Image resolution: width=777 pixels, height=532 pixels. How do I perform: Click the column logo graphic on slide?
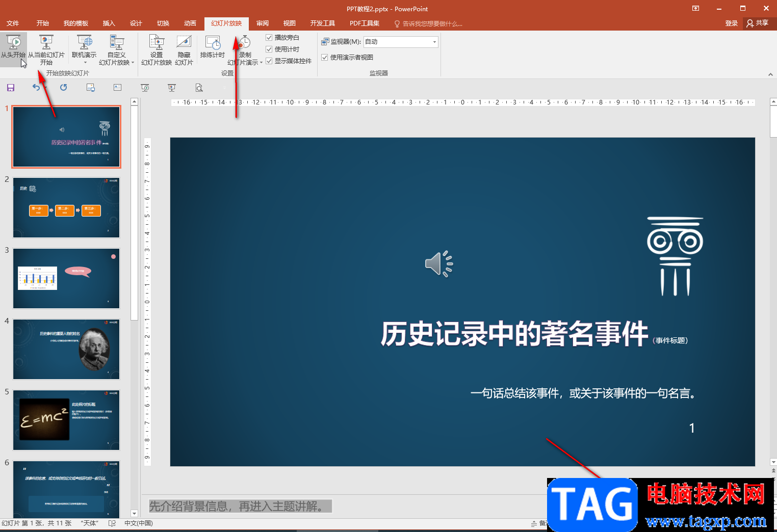click(x=675, y=256)
